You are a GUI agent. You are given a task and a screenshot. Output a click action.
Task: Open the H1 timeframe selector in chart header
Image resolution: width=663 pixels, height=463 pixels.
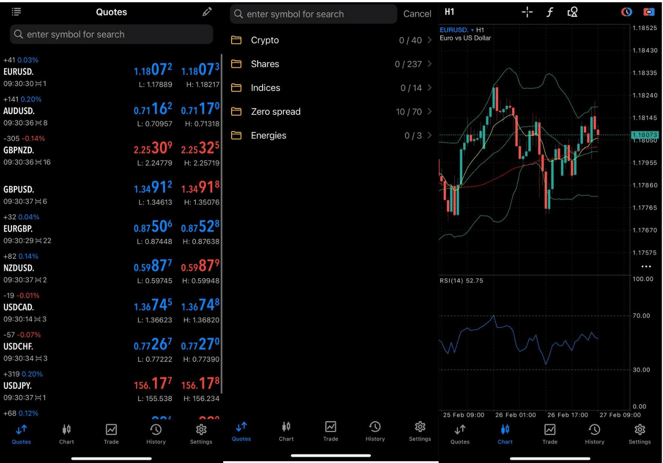click(449, 12)
